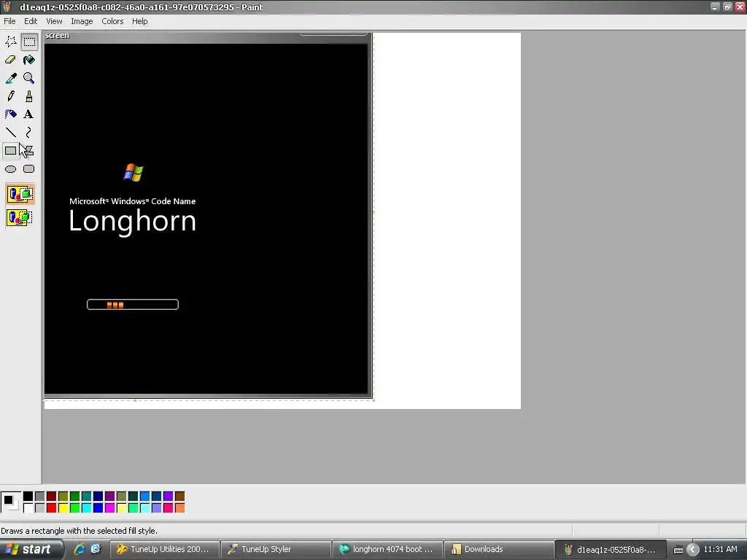Restore down the Paint window

tap(727, 7)
